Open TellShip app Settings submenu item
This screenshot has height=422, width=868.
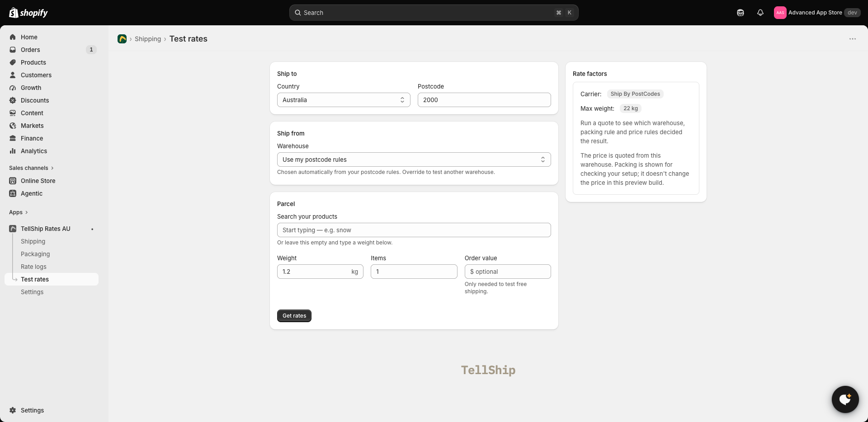pyautogui.click(x=32, y=292)
